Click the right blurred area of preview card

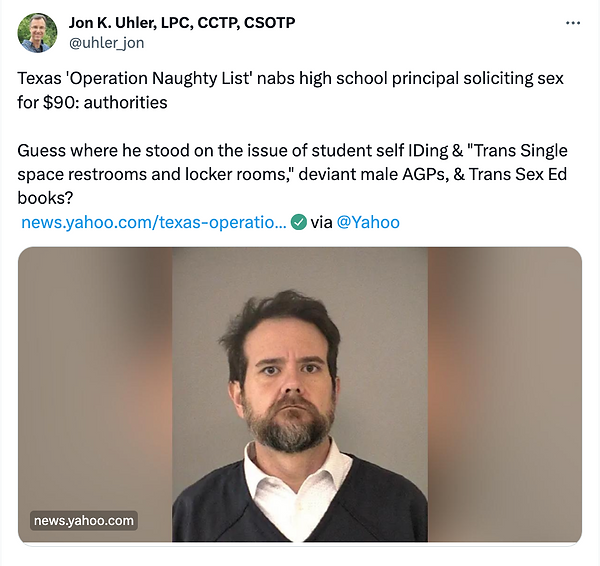pyautogui.click(x=505, y=394)
